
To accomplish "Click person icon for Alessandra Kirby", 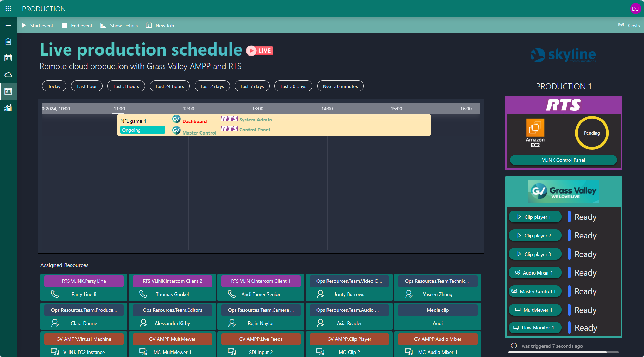I will click(143, 323).
